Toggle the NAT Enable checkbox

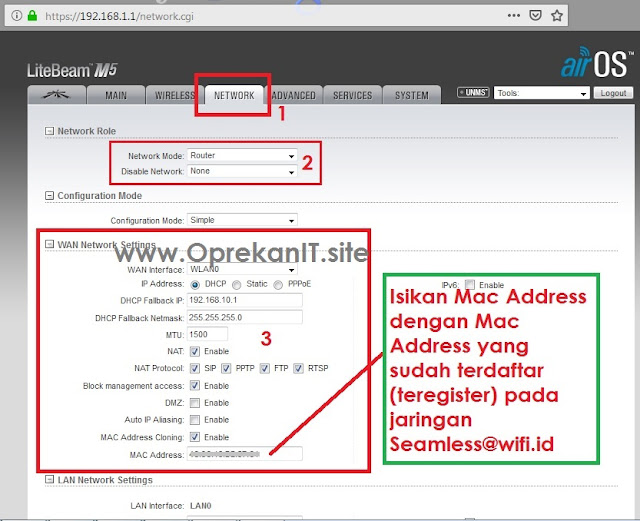[x=195, y=351]
